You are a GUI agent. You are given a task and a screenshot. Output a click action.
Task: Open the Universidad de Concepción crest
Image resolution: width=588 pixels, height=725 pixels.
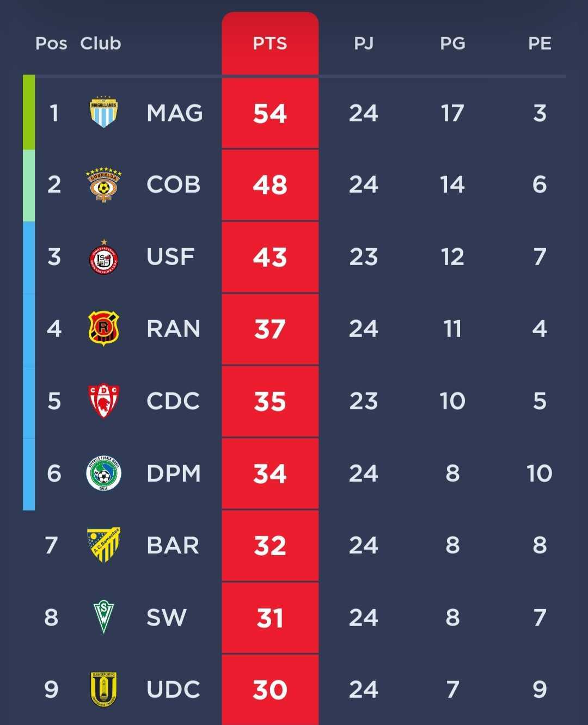pyautogui.click(x=105, y=689)
